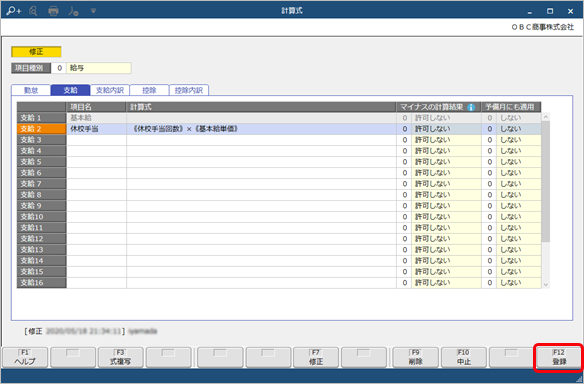
Task: Select the 支給 2 row header
Action: click(x=41, y=129)
